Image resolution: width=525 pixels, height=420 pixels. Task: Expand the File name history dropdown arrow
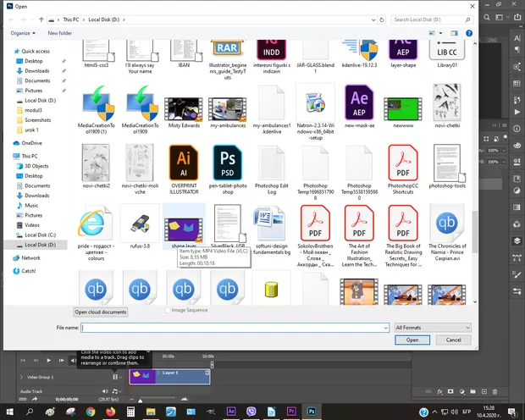(x=384, y=327)
